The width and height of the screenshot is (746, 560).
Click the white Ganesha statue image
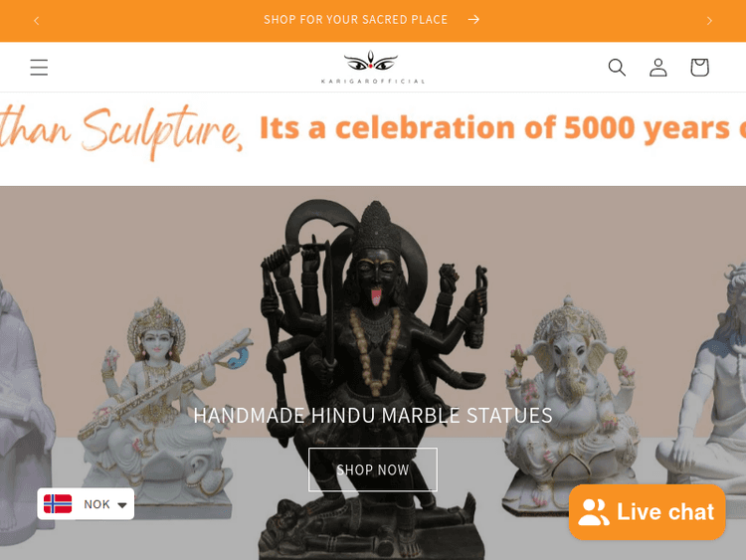(571, 405)
